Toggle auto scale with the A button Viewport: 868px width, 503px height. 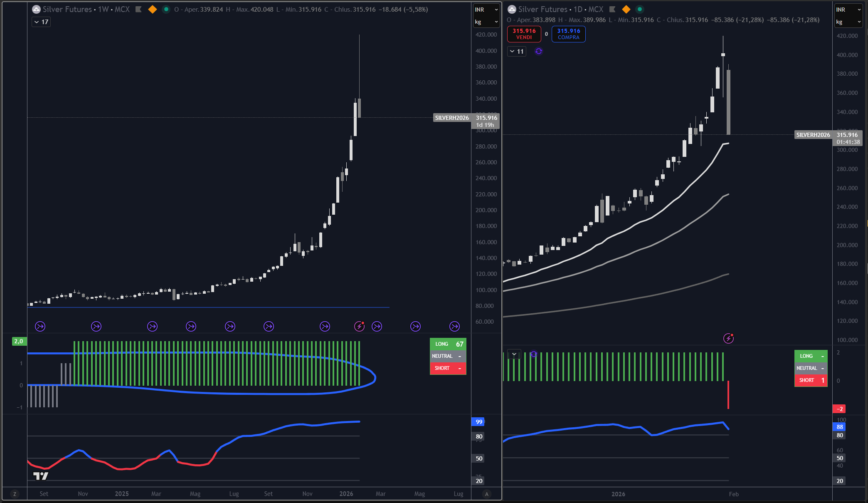[x=486, y=494]
